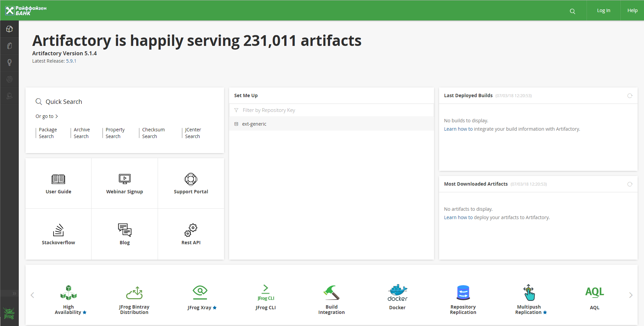The image size is (644, 326).
Task: Select ext-generic repository row
Action: [331, 124]
